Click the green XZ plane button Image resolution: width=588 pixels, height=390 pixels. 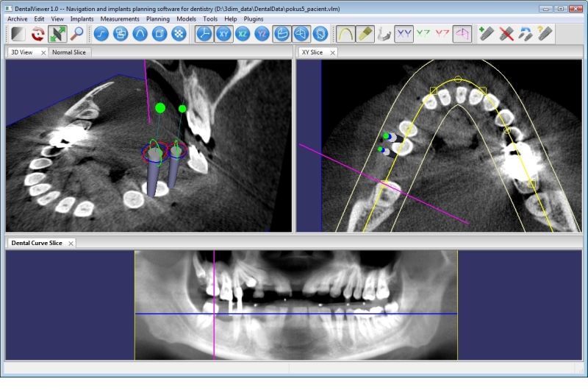423,34
